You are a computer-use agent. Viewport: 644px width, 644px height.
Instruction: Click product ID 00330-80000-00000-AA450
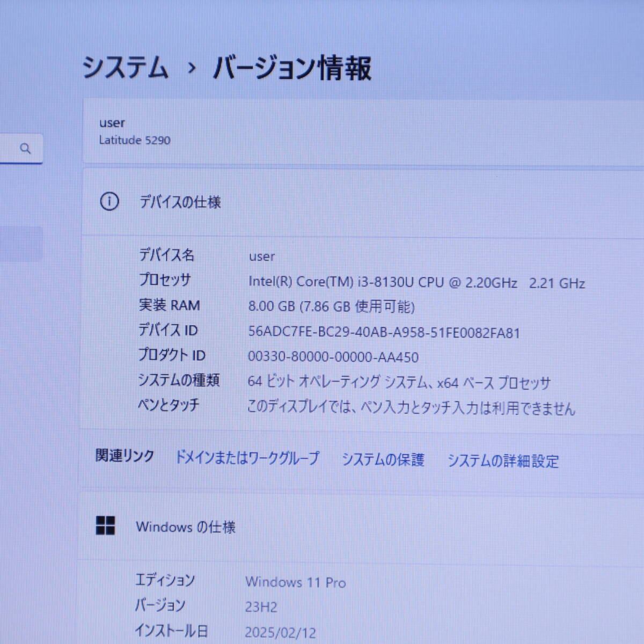333,357
